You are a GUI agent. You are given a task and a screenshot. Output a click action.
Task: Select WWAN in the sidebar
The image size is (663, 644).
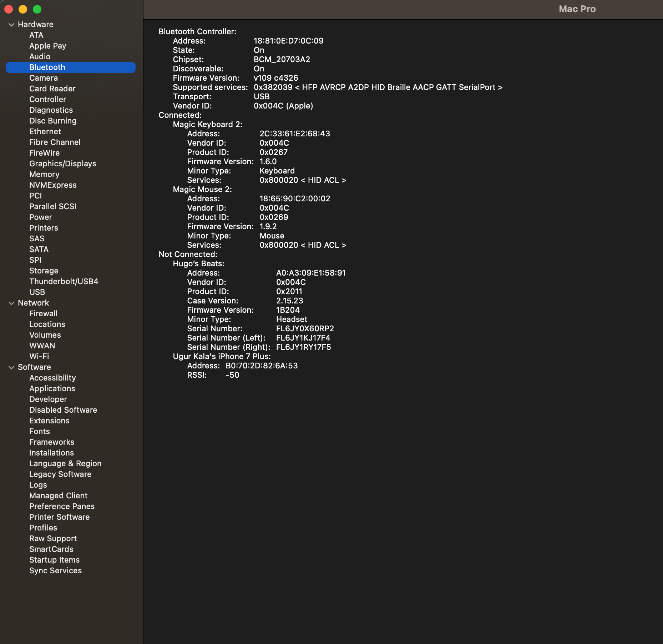[x=42, y=346]
